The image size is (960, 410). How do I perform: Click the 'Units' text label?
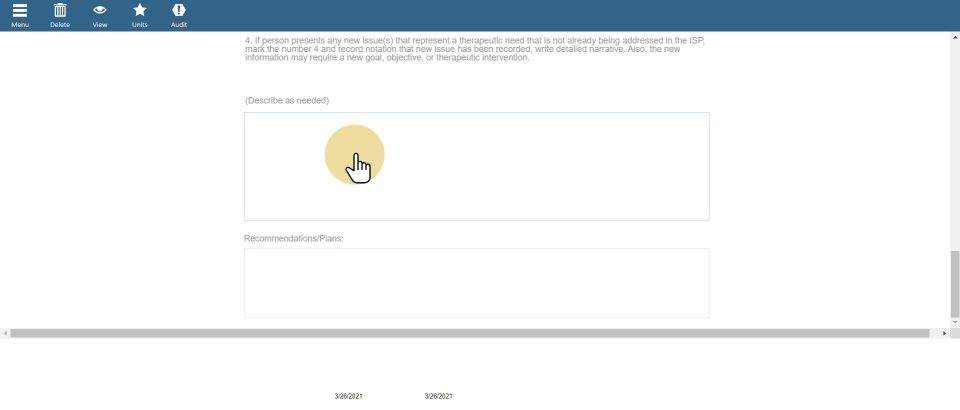click(140, 24)
